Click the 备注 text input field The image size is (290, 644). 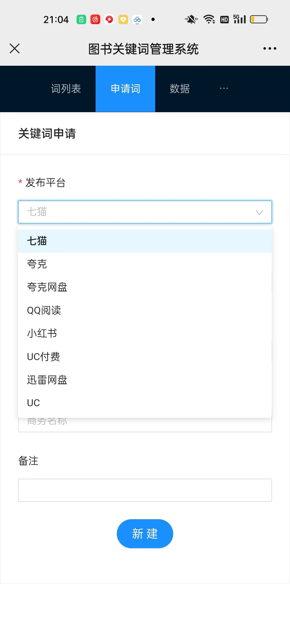pos(145,490)
